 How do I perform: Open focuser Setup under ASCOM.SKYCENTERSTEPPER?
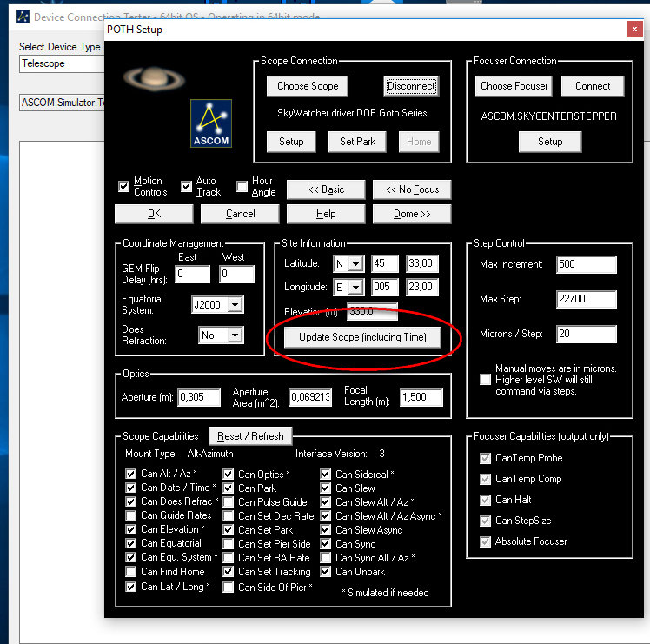(x=550, y=142)
